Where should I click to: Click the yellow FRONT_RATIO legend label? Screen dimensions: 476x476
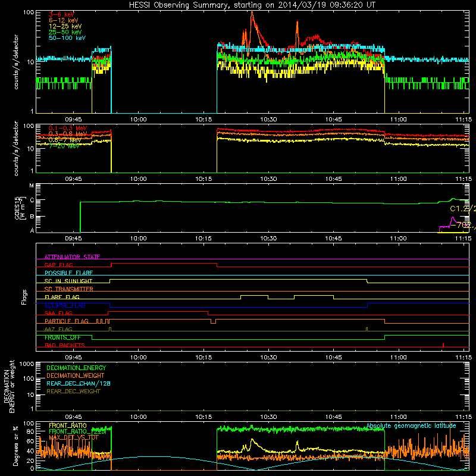(68, 425)
